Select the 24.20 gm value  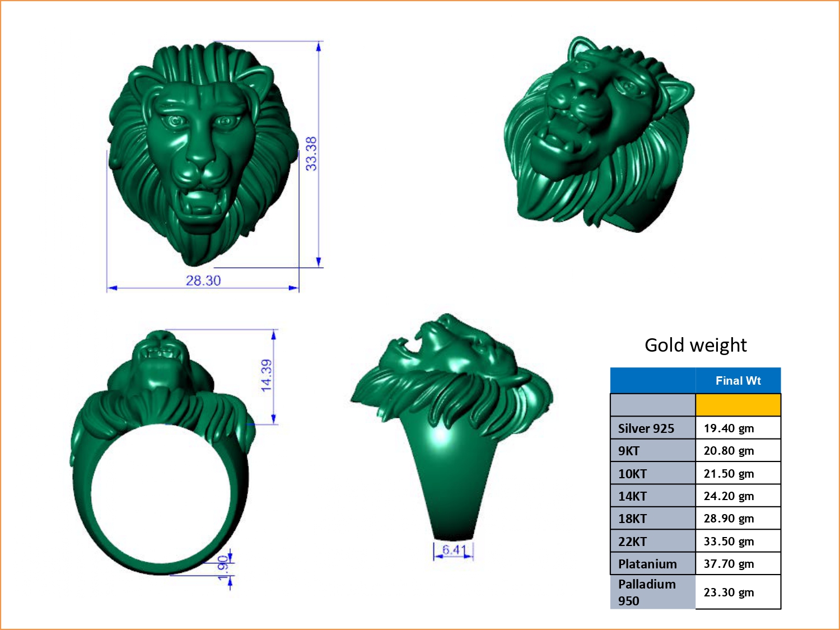(729, 496)
